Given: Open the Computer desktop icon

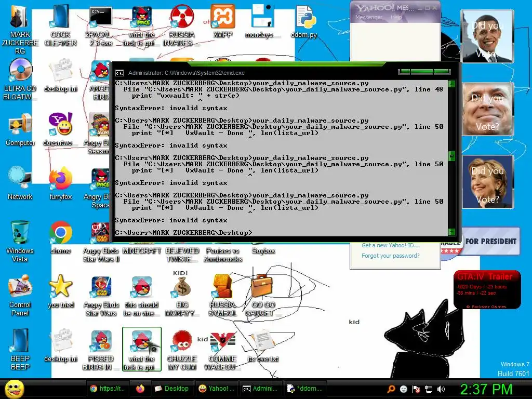Looking at the screenshot, I should pyautogui.click(x=20, y=125).
